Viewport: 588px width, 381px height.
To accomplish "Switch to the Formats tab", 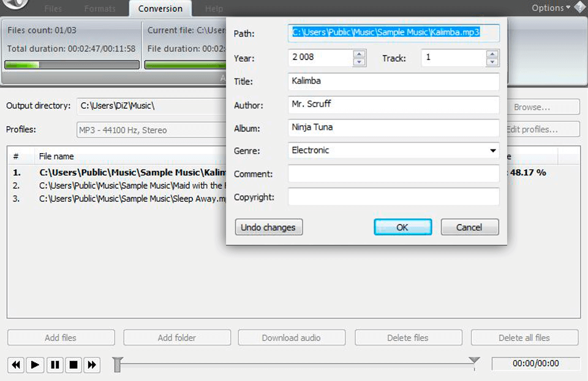I will pos(100,9).
